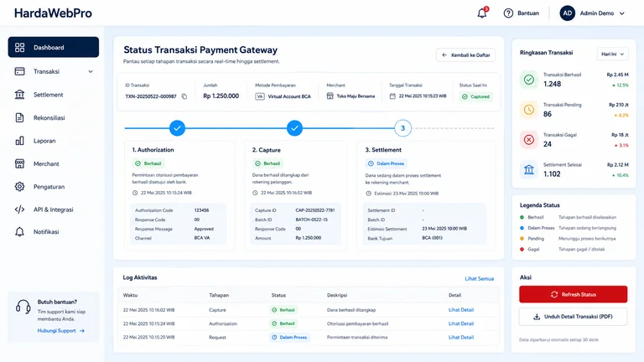
Task: Open Lihat Detail for Capture log row
Action: click(x=461, y=310)
